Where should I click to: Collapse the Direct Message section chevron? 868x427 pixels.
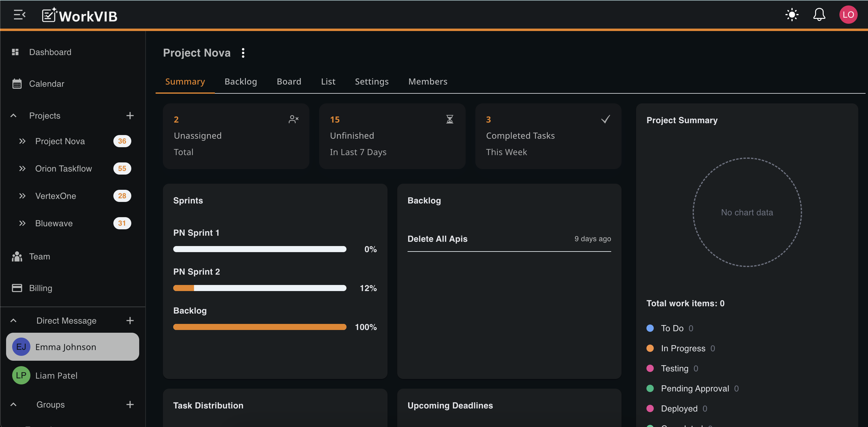coord(13,321)
